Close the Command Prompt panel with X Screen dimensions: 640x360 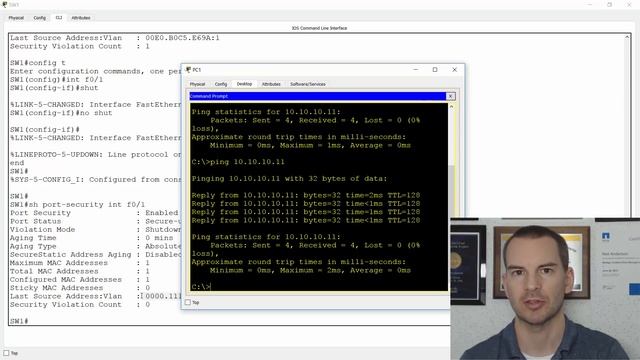pos(450,96)
